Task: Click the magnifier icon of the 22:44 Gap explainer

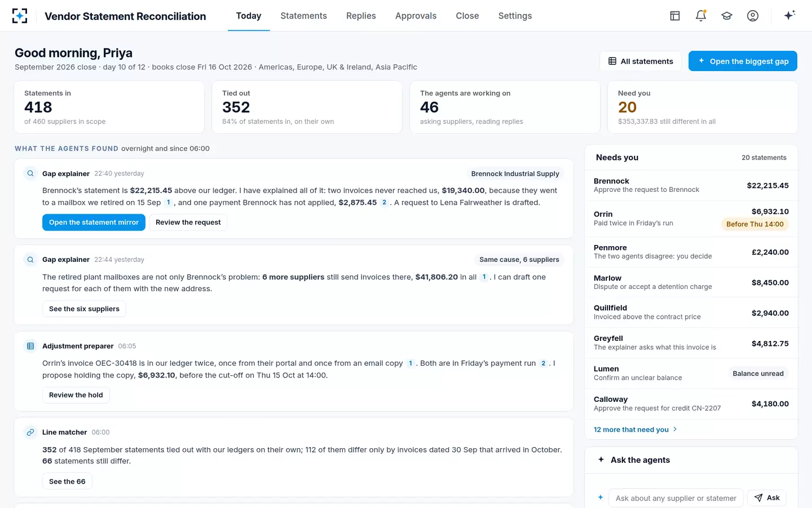Action: tap(30, 260)
